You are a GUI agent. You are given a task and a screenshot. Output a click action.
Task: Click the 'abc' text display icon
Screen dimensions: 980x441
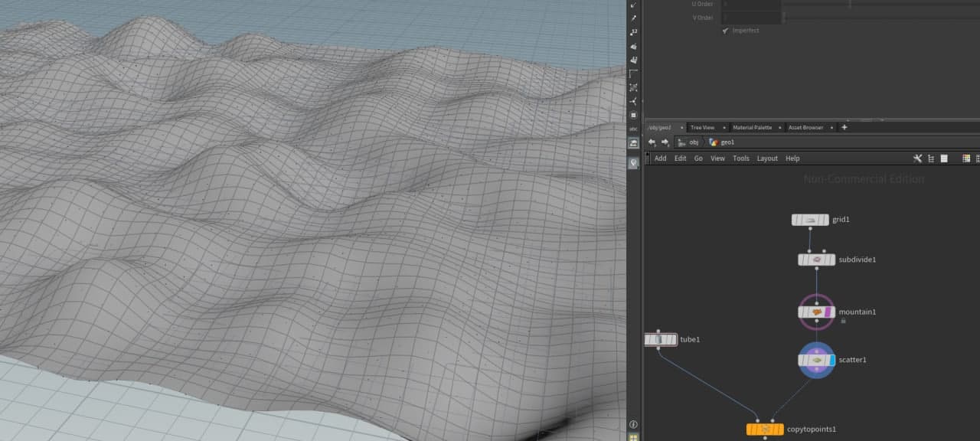click(633, 129)
